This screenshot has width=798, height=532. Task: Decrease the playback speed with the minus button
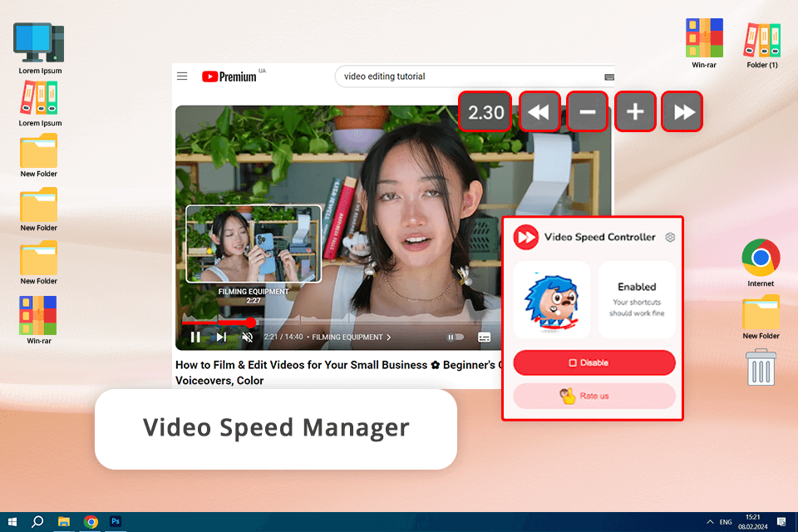point(587,111)
